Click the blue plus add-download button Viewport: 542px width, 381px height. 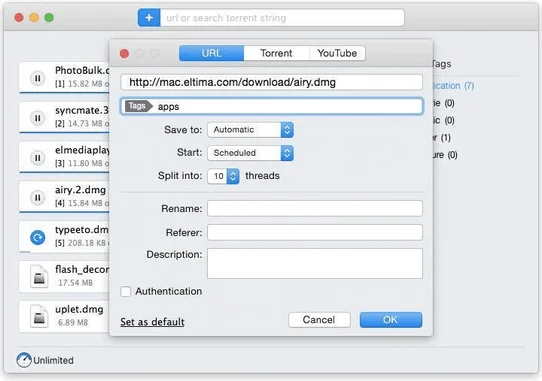(x=149, y=18)
